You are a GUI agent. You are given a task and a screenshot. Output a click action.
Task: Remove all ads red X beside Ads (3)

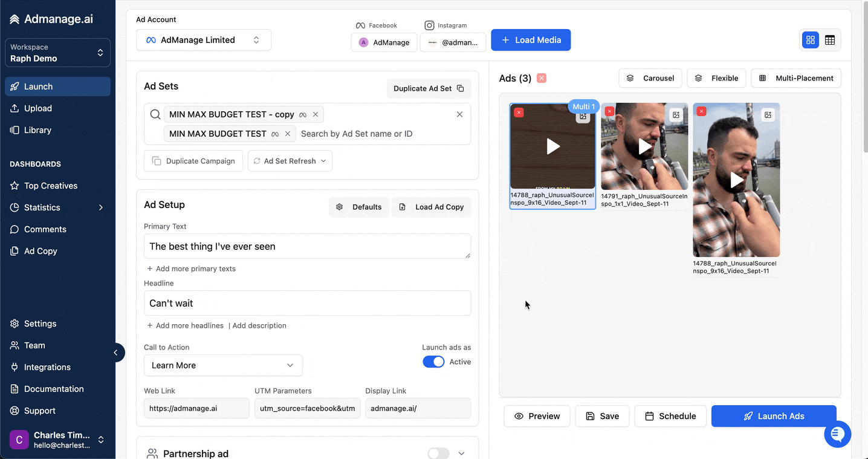click(x=542, y=78)
